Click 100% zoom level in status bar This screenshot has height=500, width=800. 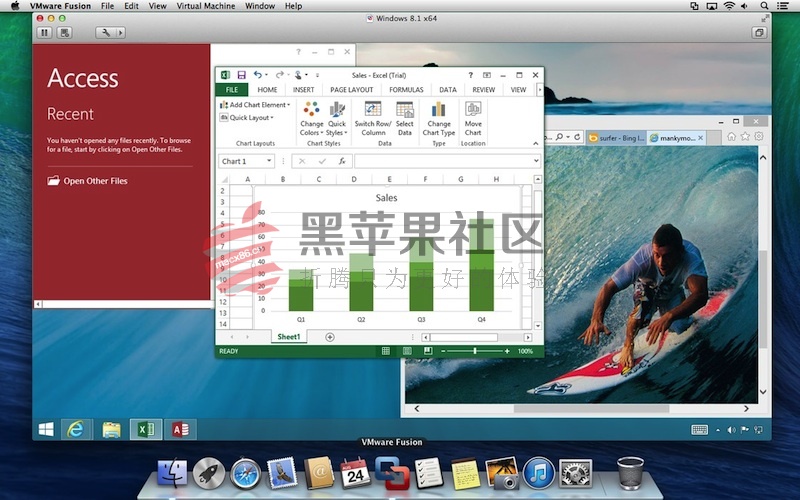525,351
